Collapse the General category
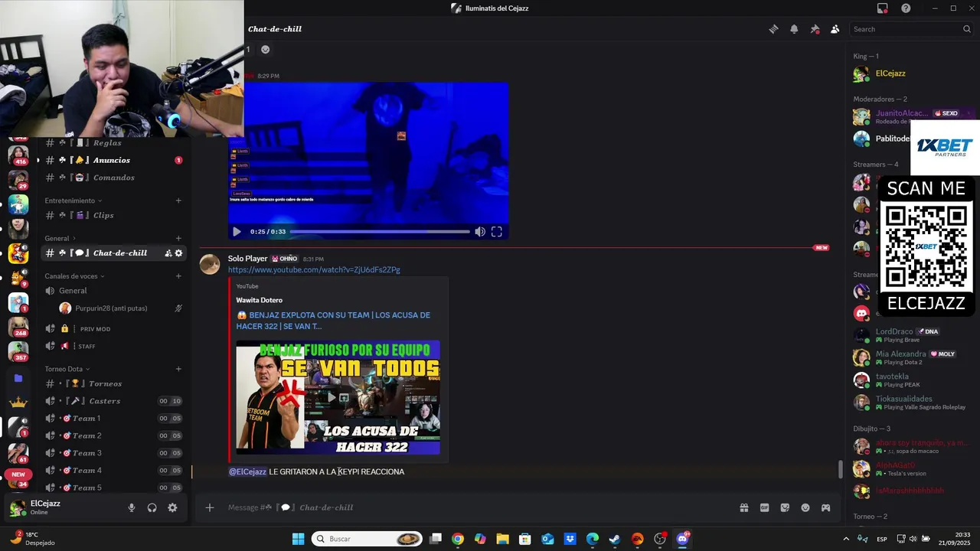 [x=60, y=238]
